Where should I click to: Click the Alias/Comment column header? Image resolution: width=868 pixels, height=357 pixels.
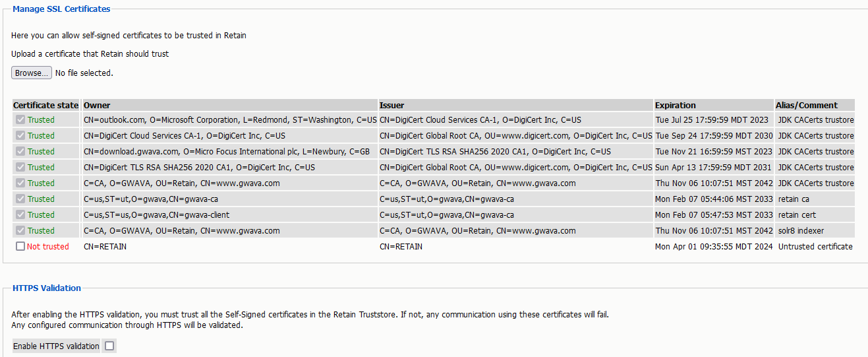pyautogui.click(x=808, y=106)
